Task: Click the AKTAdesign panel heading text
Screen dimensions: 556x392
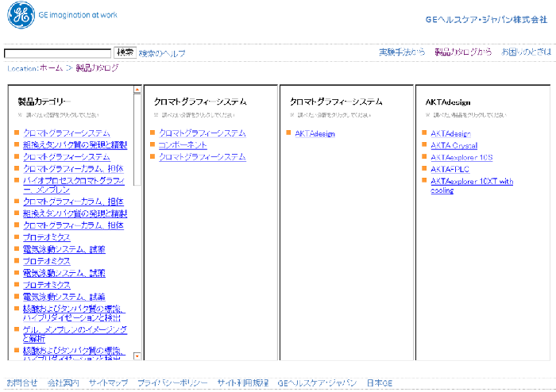Action: coord(448,102)
